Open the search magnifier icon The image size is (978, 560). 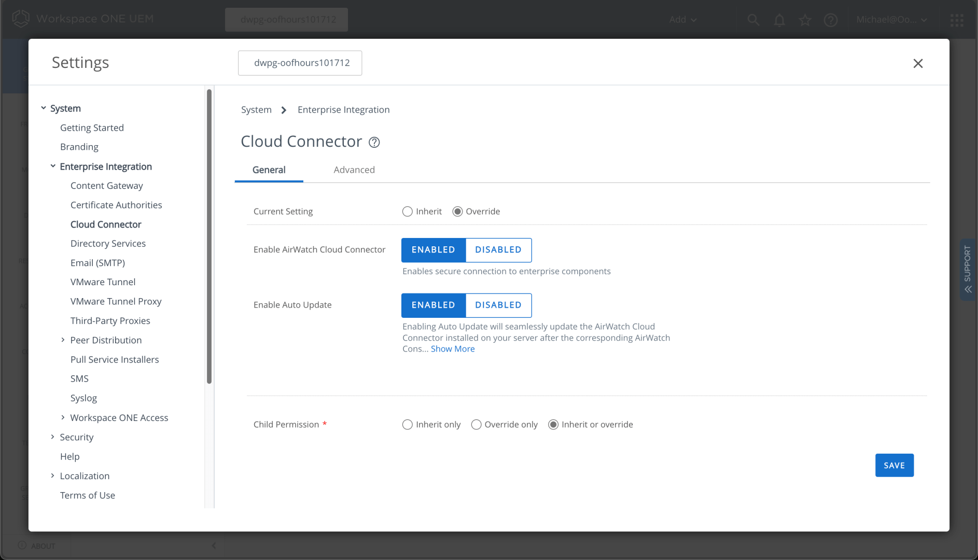click(753, 20)
